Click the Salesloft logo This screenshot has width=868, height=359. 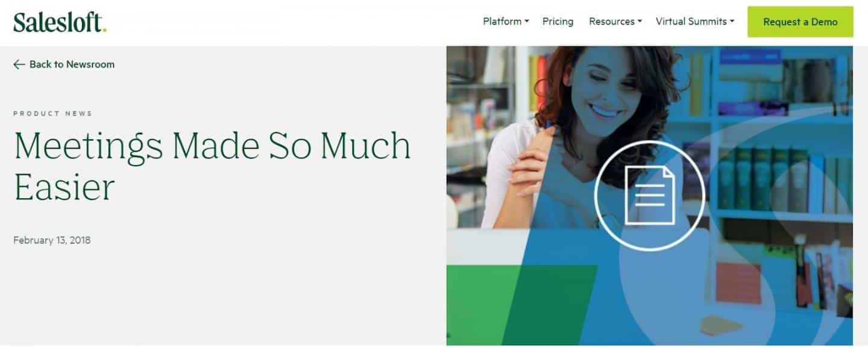60,22
